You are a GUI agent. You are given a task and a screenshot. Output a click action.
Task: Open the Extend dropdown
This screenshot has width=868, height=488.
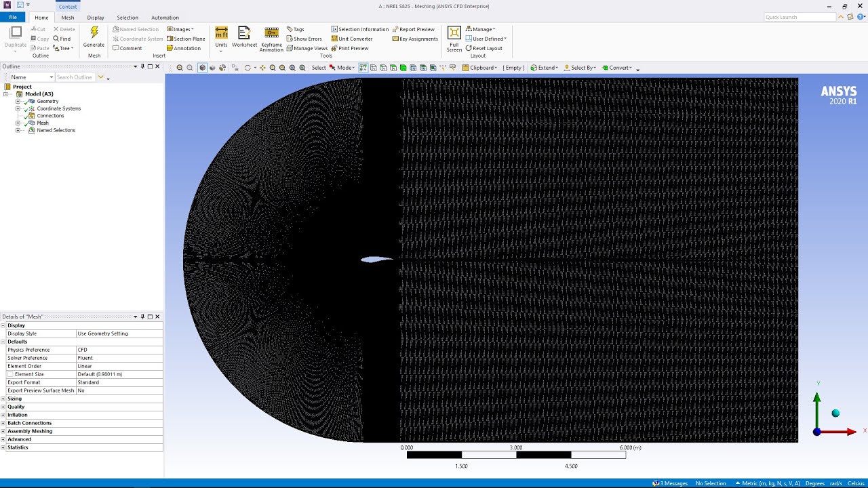point(544,68)
